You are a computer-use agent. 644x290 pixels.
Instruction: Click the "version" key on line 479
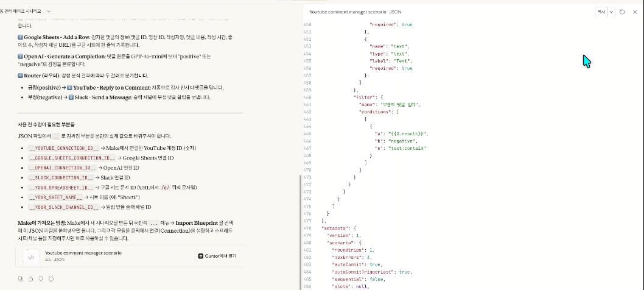[338, 235]
